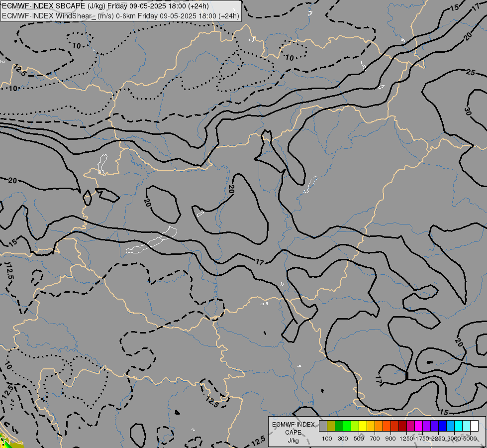Viewport: 487px width, 448px height.
Task: Select the pure blue legend swatch
Action: tap(443, 426)
